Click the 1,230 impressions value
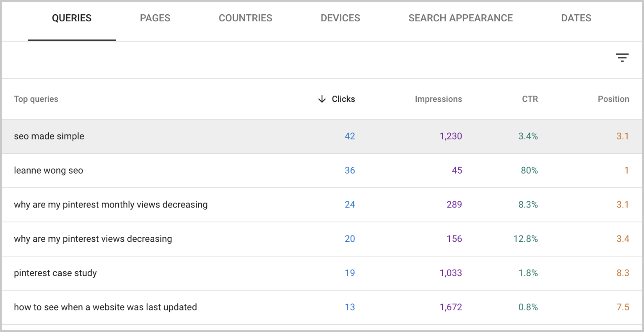Image resolution: width=644 pixels, height=332 pixels. 450,136
